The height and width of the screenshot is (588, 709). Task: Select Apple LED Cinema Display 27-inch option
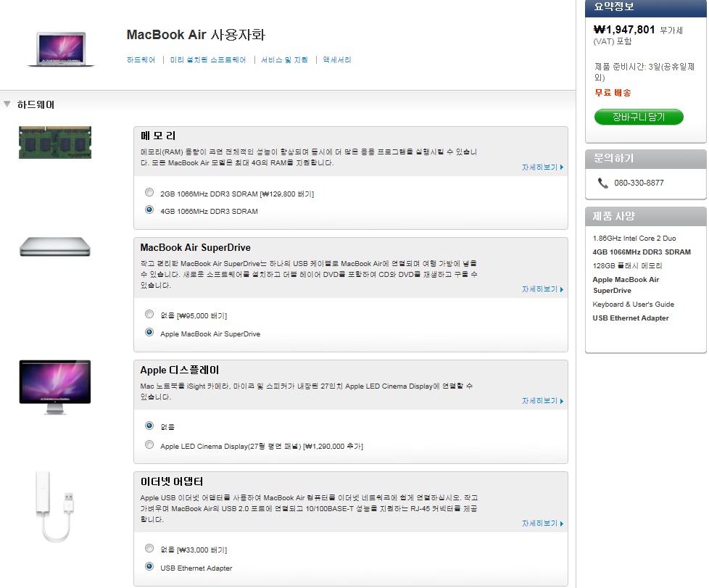[x=149, y=445]
